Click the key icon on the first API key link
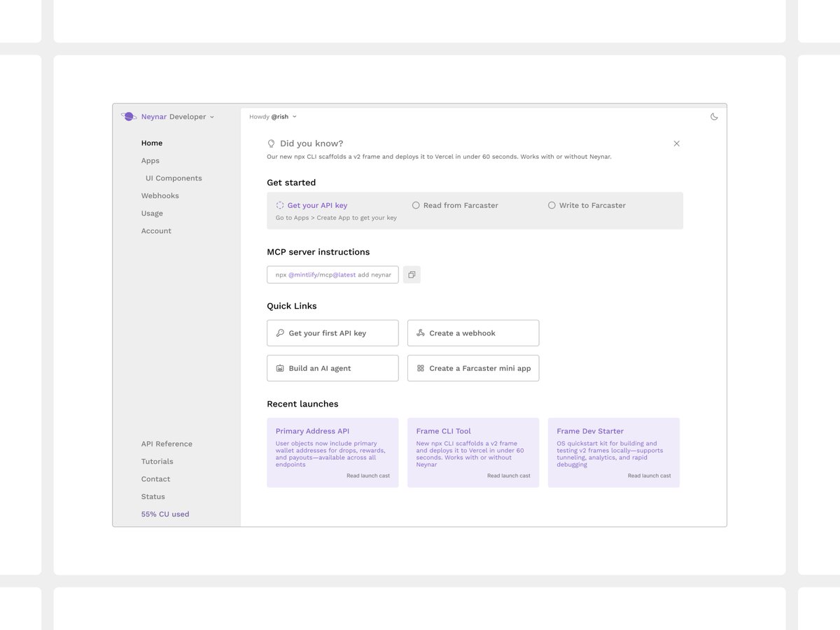This screenshot has height=630, width=840. 280,333
